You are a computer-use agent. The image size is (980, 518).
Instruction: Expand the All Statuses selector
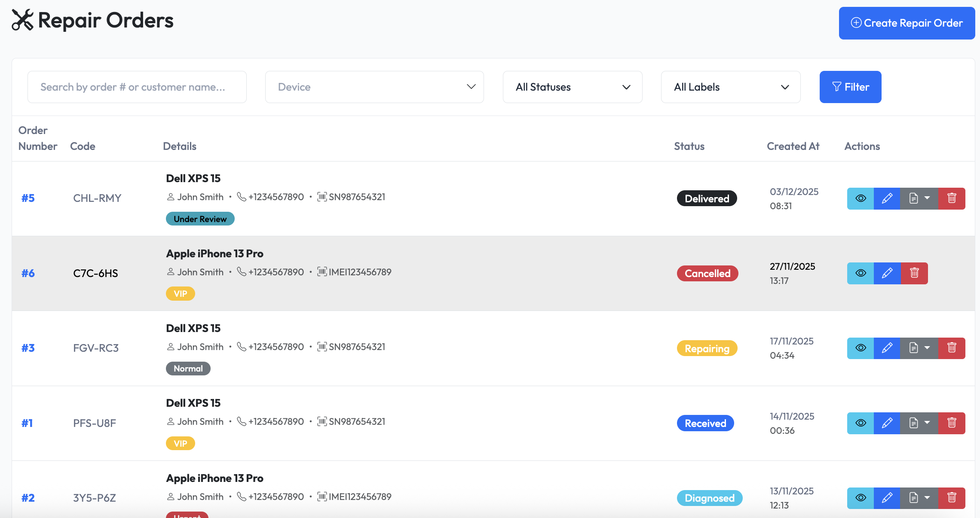[x=572, y=87]
